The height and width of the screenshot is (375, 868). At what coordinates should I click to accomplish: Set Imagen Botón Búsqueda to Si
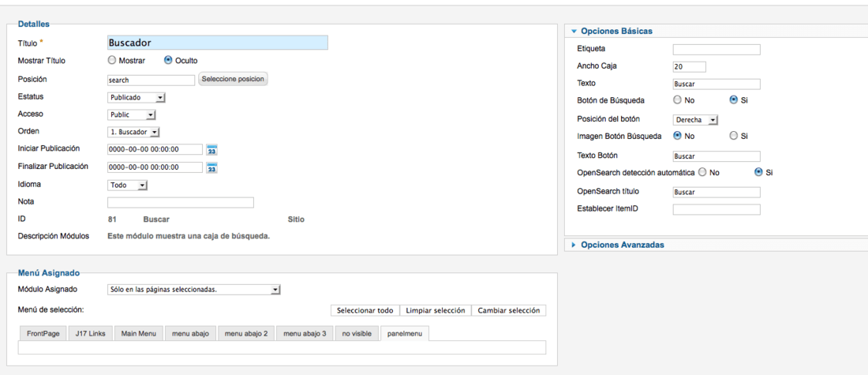click(x=734, y=136)
